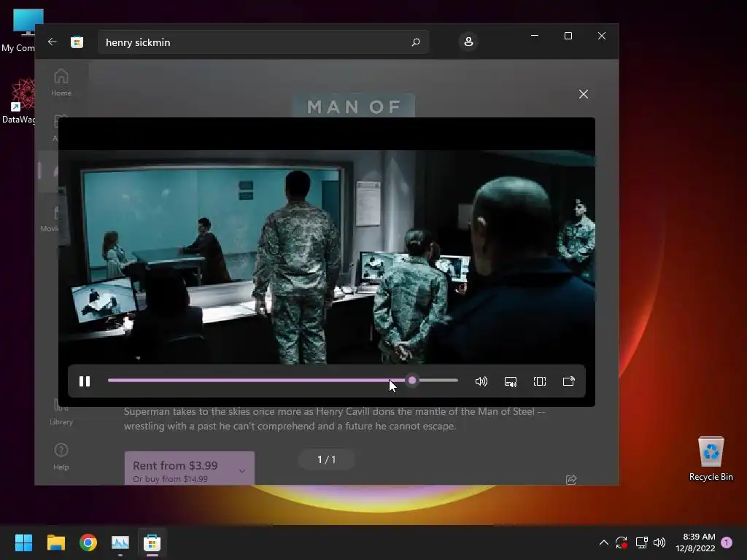747x560 pixels.
Task: Open the chart monitor app in taskbar
Action: point(120,542)
